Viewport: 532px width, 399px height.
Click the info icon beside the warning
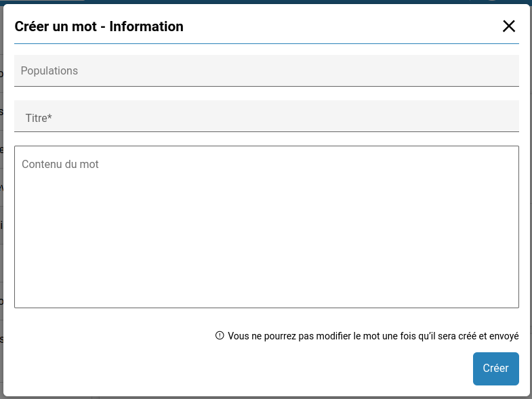[x=220, y=335]
